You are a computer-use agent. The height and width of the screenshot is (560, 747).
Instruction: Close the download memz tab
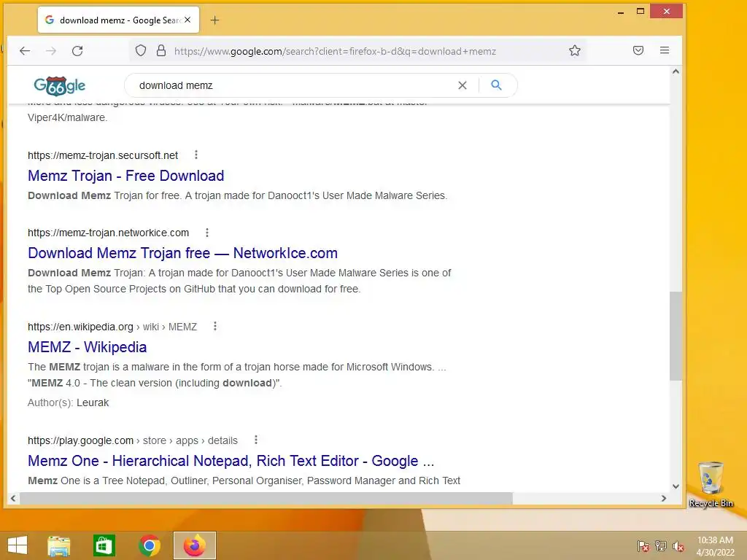(187, 20)
